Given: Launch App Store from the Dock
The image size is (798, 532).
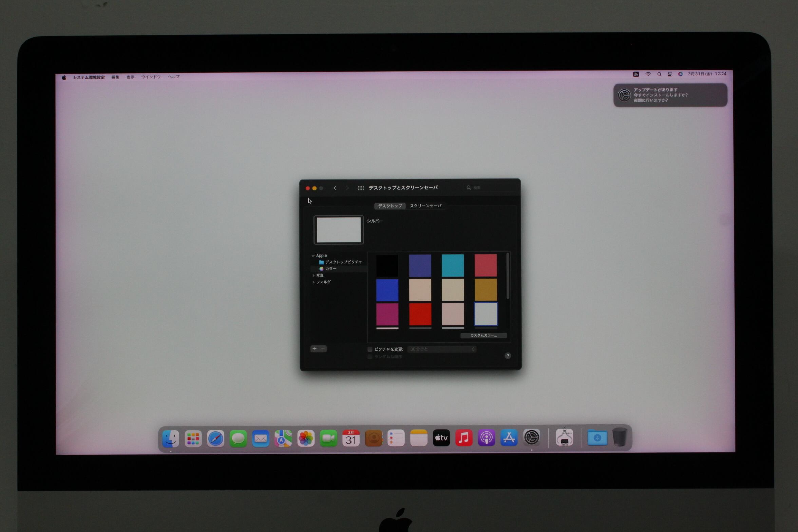Looking at the screenshot, I should click(x=509, y=438).
